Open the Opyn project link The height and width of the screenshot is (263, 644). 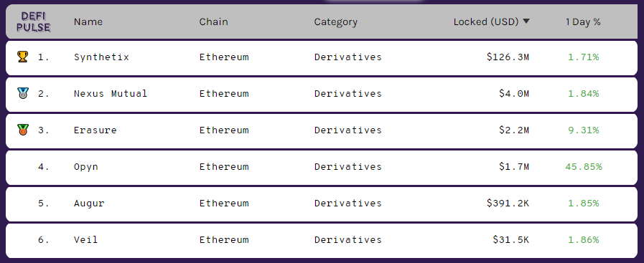pos(86,167)
